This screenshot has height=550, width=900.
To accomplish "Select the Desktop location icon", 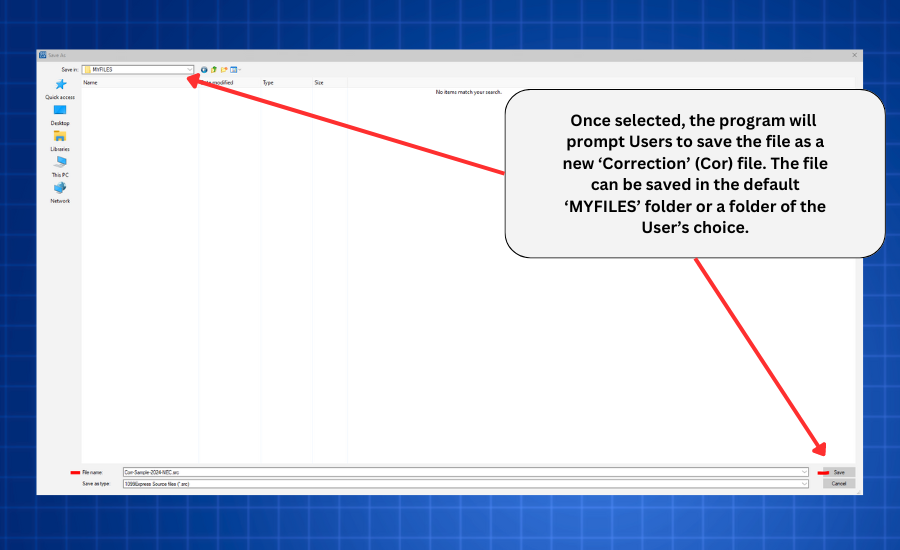I will [60, 114].
